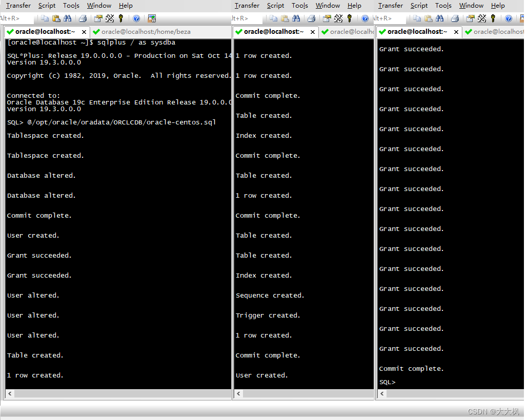Image resolution: width=527 pixels, height=420 pixels.
Task: Open Session Options in right window toolbar
Action: (471, 18)
